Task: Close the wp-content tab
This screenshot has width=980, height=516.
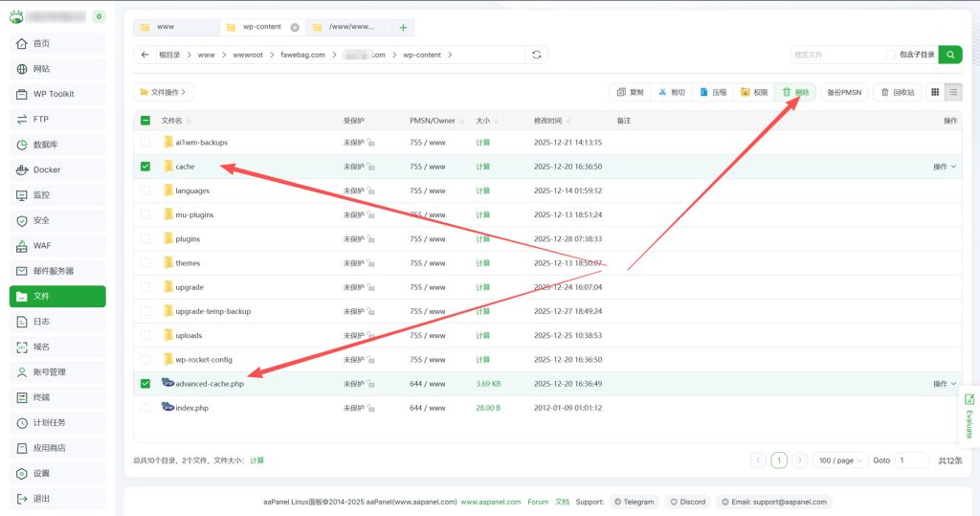Action: click(x=295, y=28)
